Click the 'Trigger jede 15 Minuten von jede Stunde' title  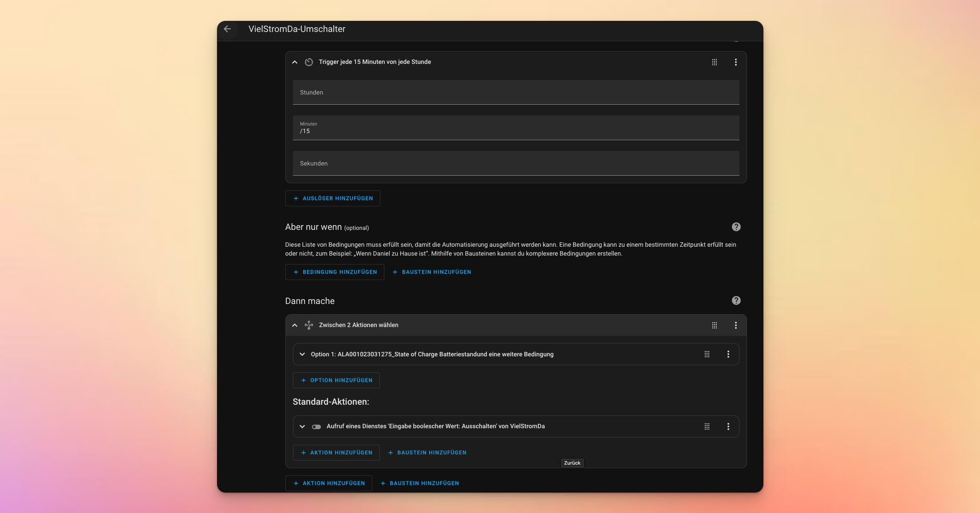click(x=375, y=62)
